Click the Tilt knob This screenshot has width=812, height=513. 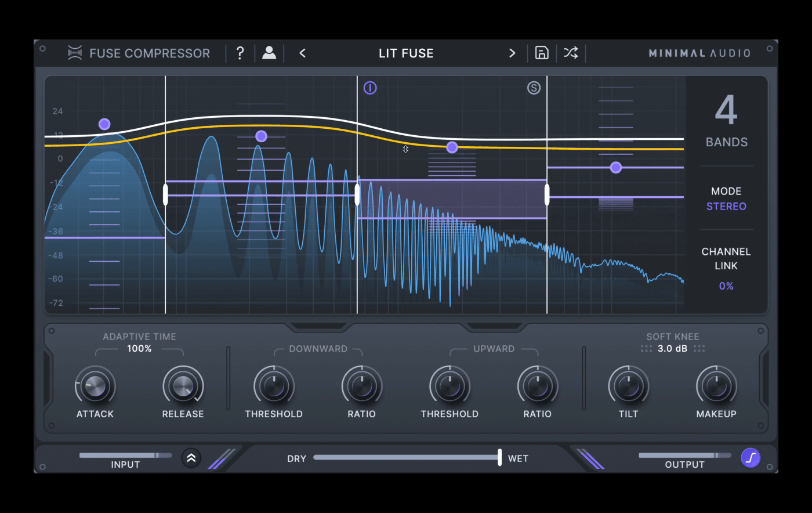click(x=628, y=386)
